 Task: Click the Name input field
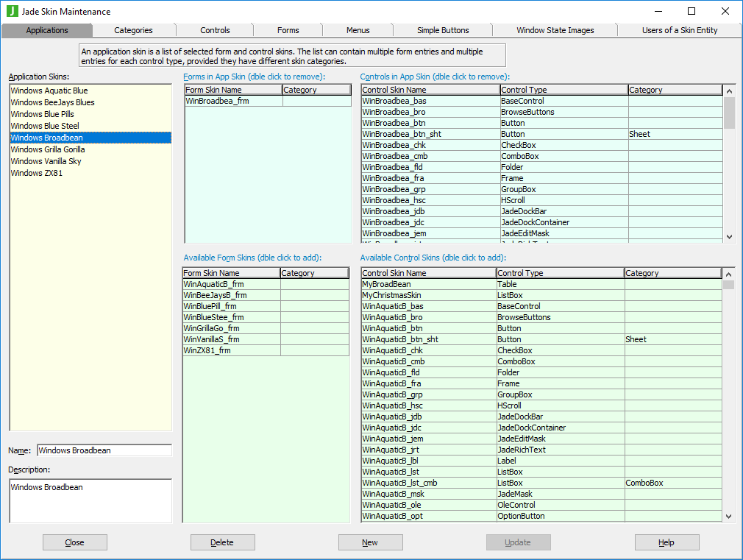(104, 450)
